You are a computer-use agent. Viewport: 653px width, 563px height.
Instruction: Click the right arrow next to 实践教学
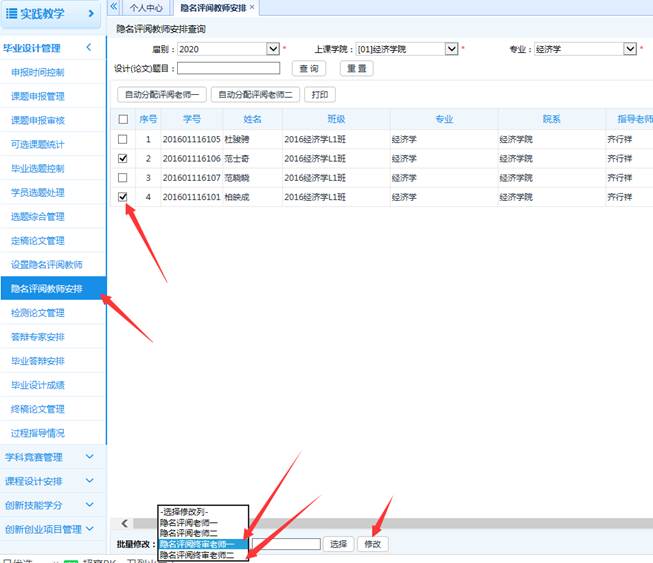91,14
